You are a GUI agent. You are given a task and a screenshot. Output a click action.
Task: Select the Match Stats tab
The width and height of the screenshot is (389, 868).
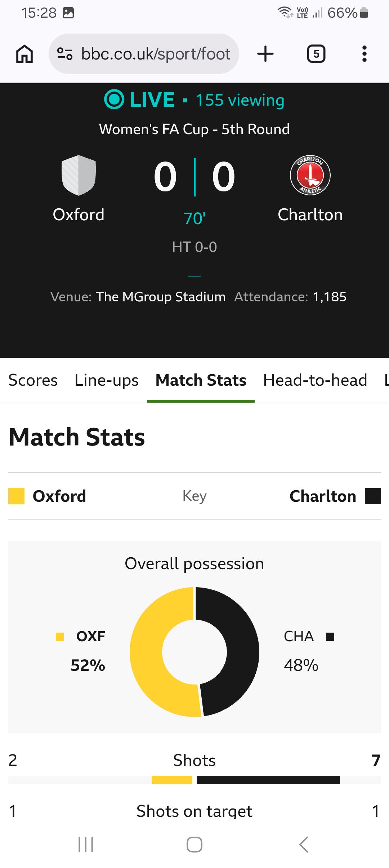201,380
